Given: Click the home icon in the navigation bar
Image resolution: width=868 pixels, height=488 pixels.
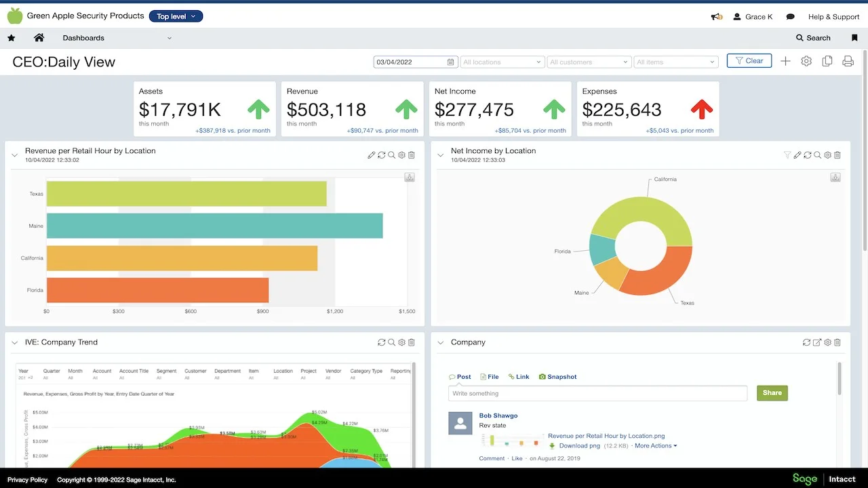Looking at the screenshot, I should 39,38.
